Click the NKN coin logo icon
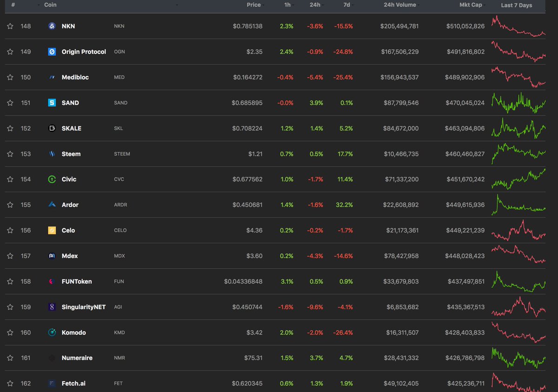 coord(52,26)
